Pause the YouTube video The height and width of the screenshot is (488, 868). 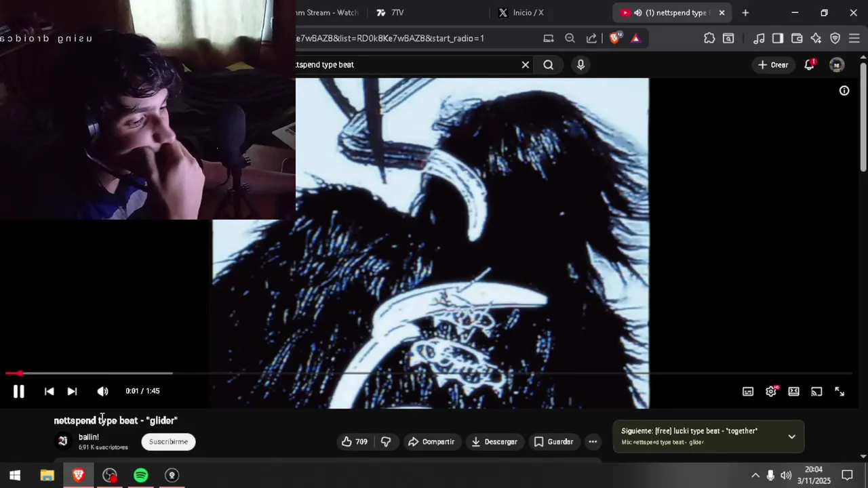click(x=18, y=391)
